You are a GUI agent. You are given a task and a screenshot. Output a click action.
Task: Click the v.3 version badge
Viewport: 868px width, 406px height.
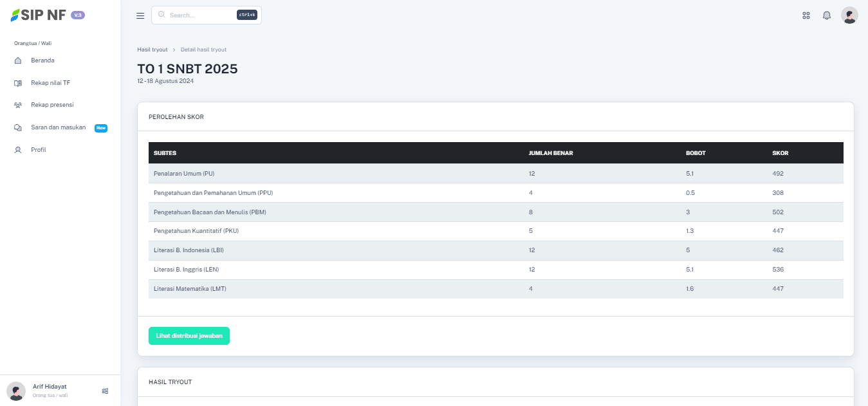point(78,15)
